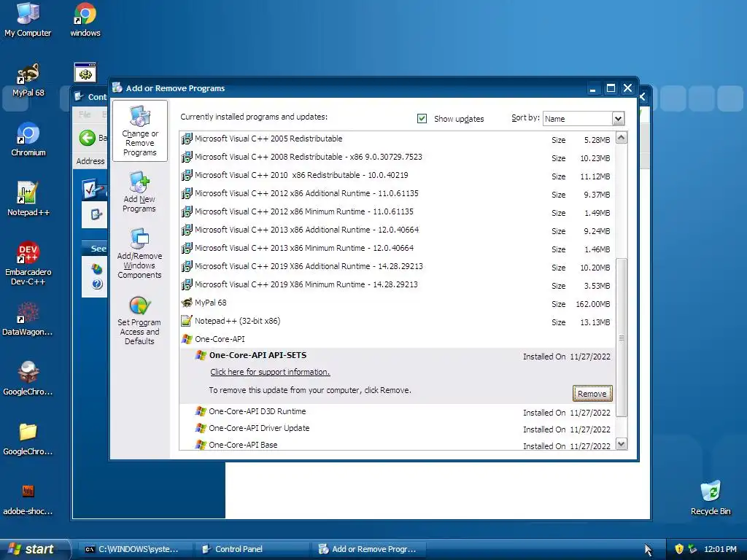Click the network tray icon beside the clock
The width and height of the screenshot is (747, 560).
[693, 549]
